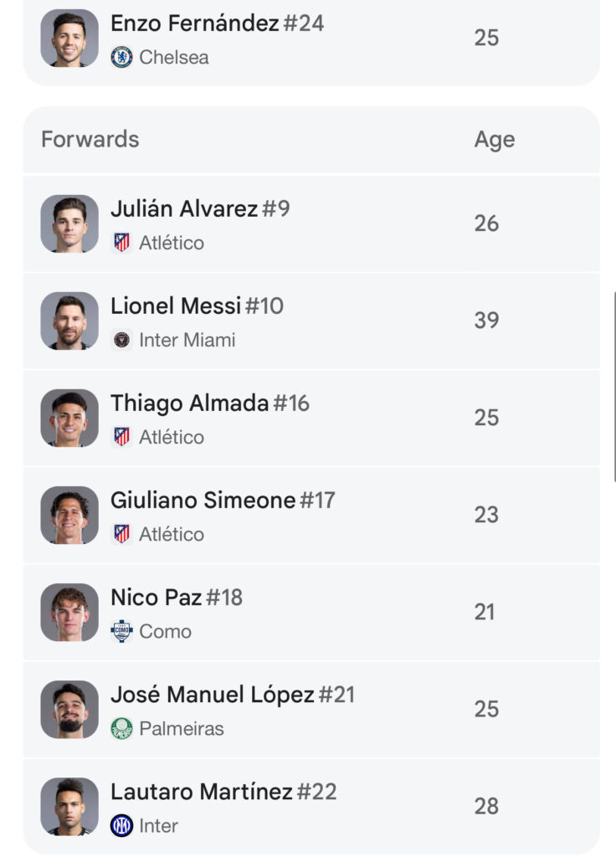
Task: Select the Inter Miami club name
Action: click(187, 340)
